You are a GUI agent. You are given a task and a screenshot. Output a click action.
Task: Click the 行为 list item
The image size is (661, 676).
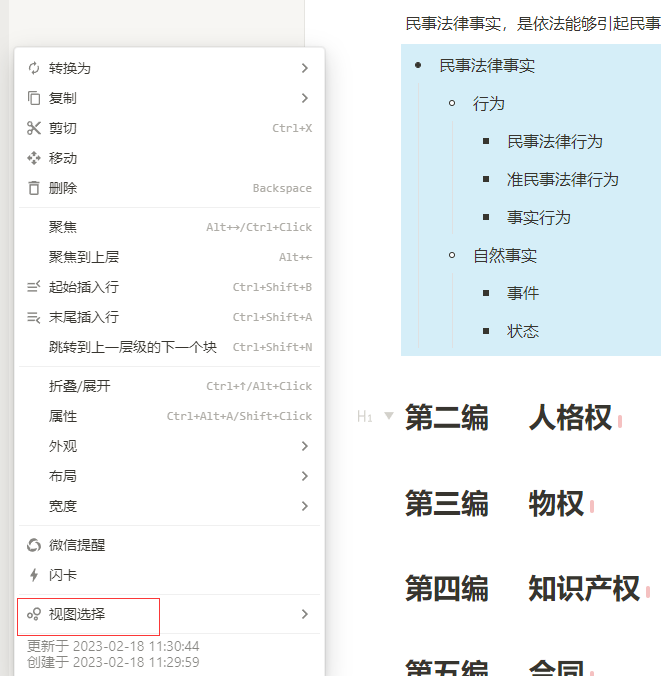click(x=489, y=103)
